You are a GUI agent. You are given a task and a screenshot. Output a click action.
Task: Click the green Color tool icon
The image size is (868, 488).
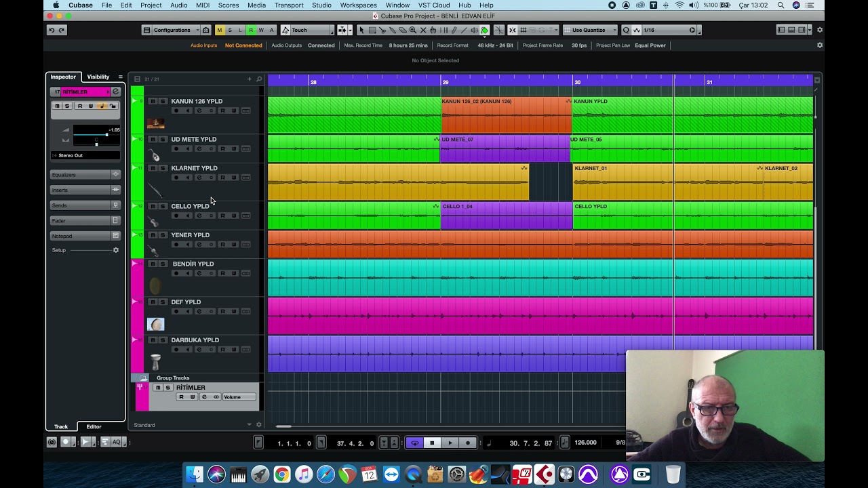pyautogui.click(x=484, y=30)
